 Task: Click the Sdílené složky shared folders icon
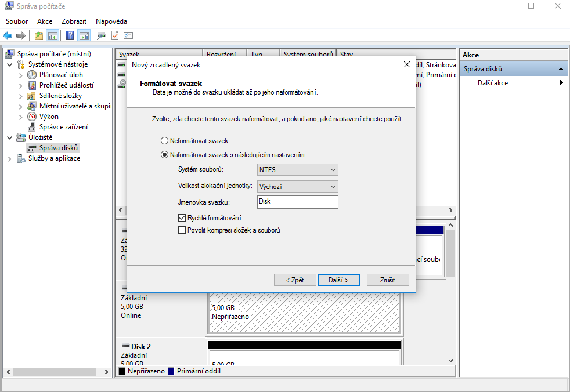[x=32, y=96]
